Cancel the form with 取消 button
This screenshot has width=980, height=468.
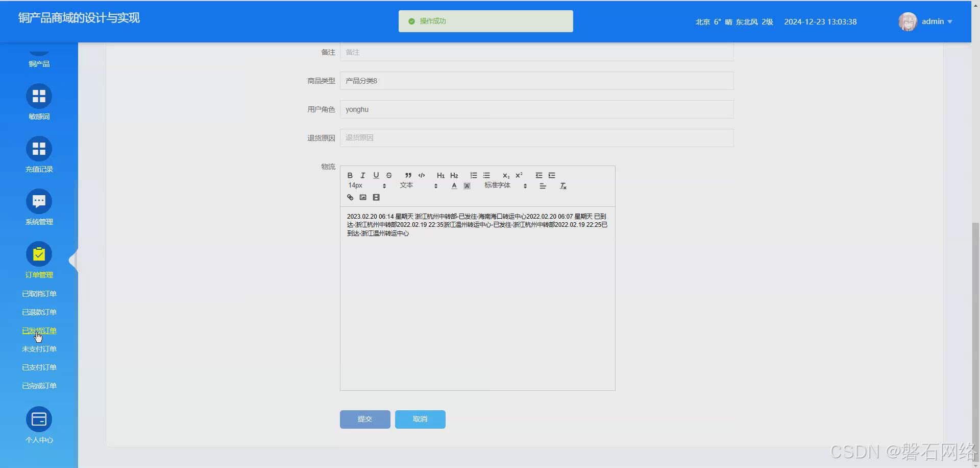tap(420, 419)
